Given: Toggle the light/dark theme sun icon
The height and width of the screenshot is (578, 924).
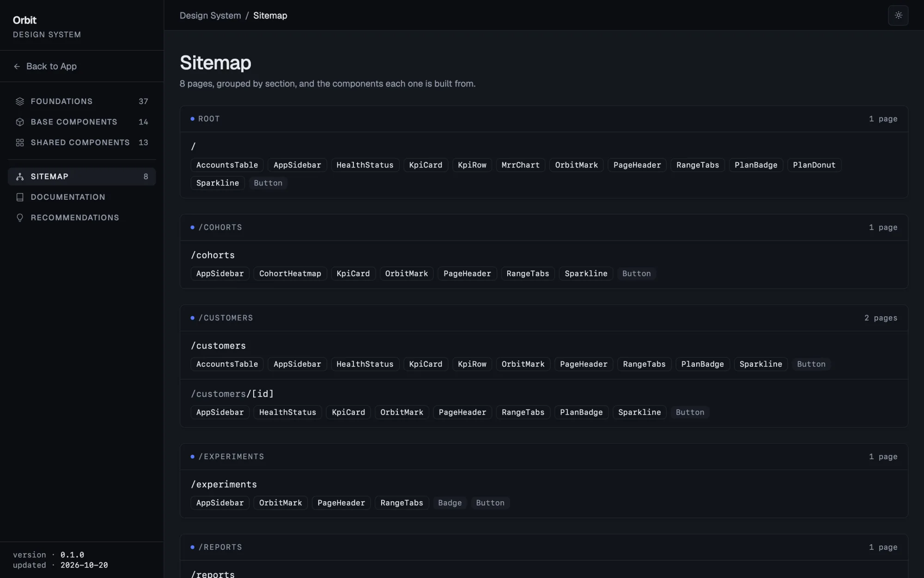Looking at the screenshot, I should click(898, 15).
